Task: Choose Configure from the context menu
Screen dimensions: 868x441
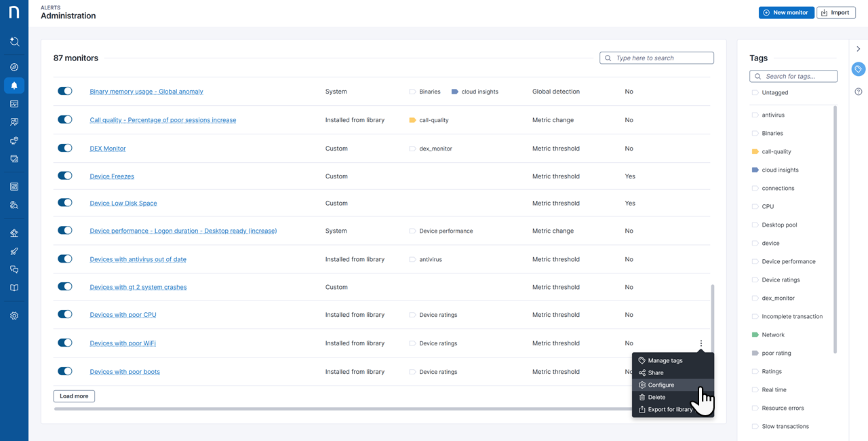Action: coord(660,385)
